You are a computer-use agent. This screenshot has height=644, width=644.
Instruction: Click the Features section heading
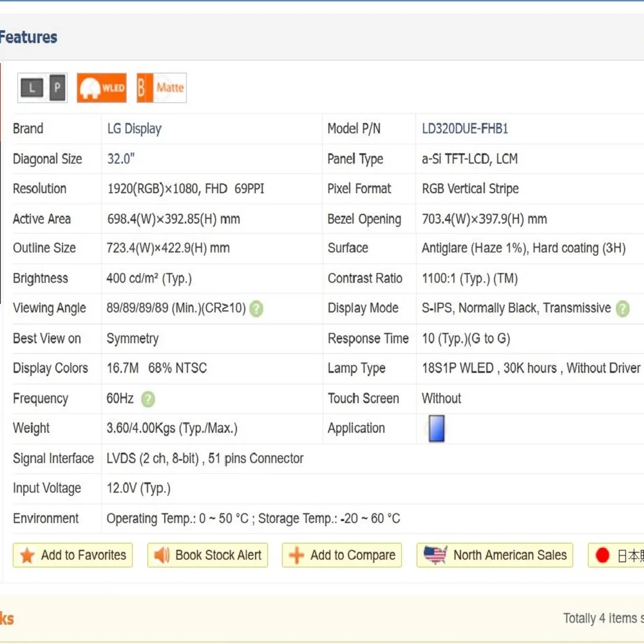[28, 37]
